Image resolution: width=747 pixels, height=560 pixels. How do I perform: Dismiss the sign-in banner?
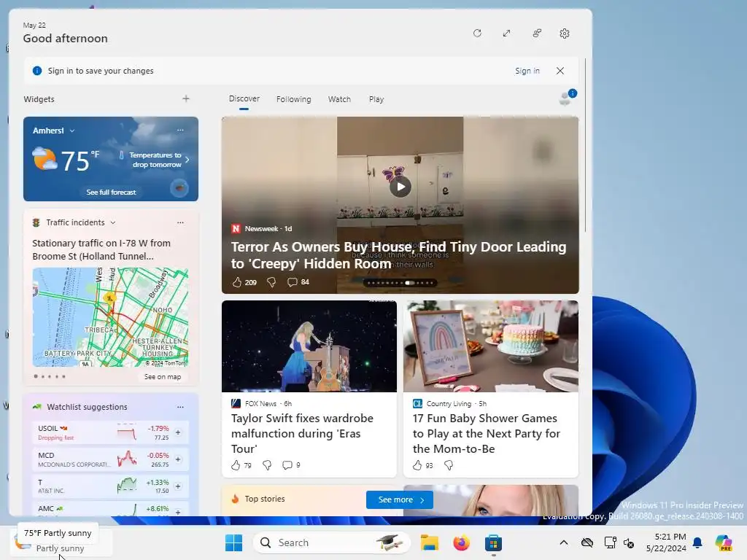[x=560, y=71]
